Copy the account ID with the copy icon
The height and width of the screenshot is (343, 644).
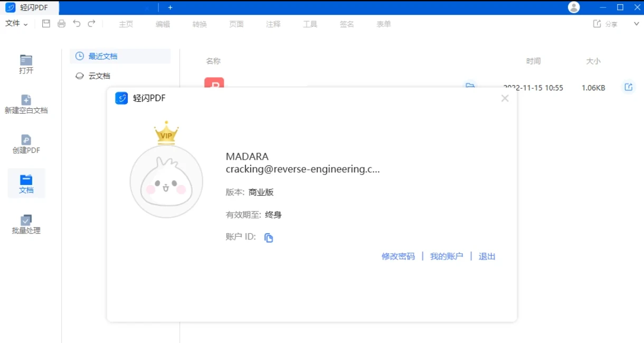pos(269,238)
